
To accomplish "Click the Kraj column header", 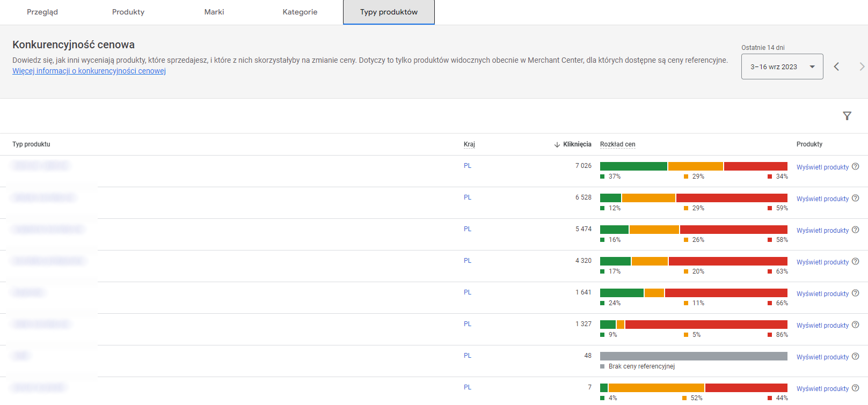I will click(469, 144).
